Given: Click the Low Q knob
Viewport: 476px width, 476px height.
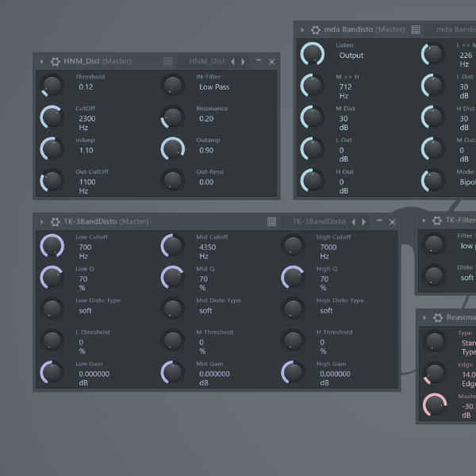Looking at the screenshot, I should coord(52,277).
